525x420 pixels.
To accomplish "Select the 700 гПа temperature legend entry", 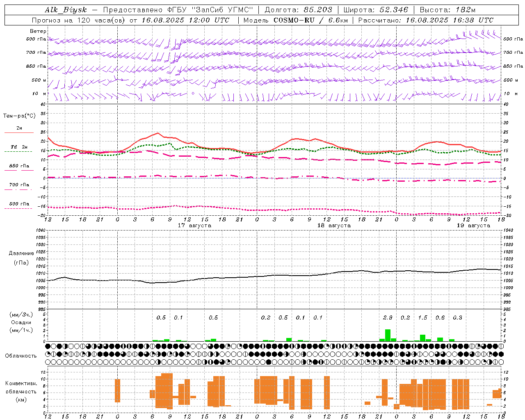I will pyautogui.click(x=19, y=185).
